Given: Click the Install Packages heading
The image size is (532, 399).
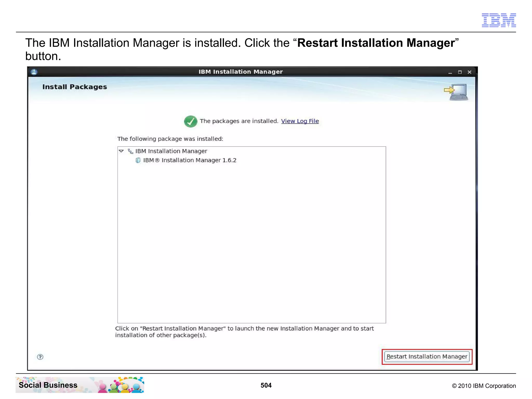Looking at the screenshot, I should (75, 87).
